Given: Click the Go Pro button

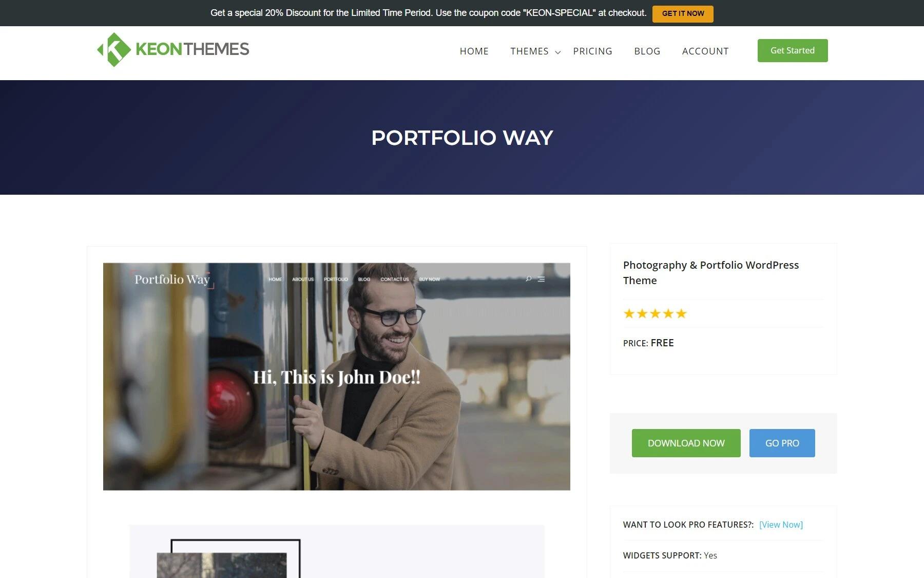Looking at the screenshot, I should point(782,443).
